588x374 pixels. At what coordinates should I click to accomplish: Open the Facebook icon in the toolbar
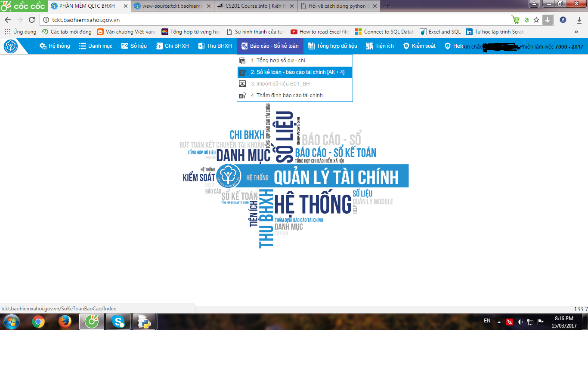[563, 20]
